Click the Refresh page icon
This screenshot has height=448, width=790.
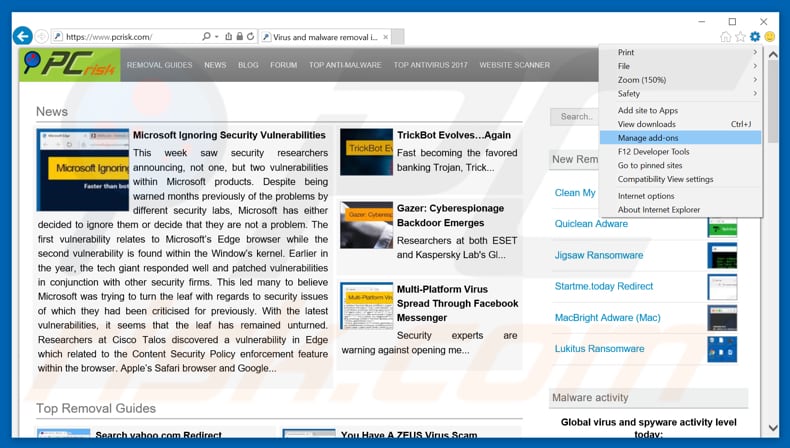(250, 36)
